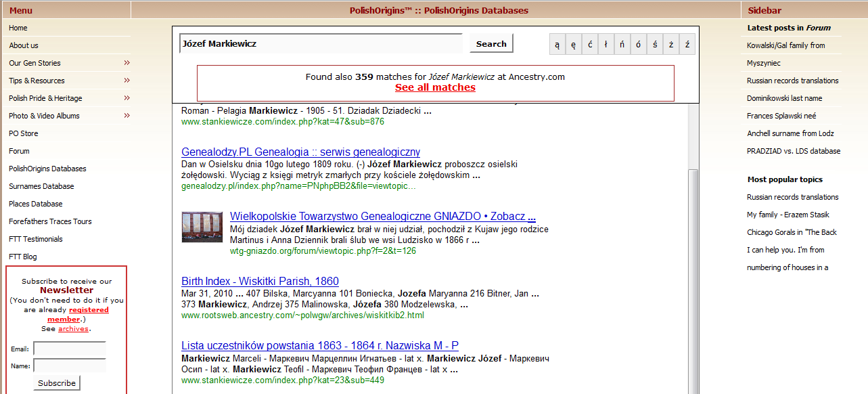The image size is (868, 394).
Task: Expand Tips & Resources submenu arrow
Action: (x=127, y=81)
